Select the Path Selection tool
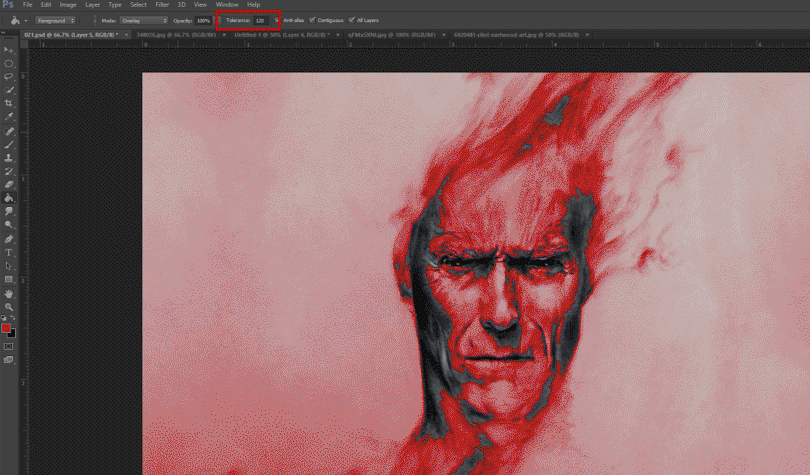The height and width of the screenshot is (475, 810). point(9,266)
